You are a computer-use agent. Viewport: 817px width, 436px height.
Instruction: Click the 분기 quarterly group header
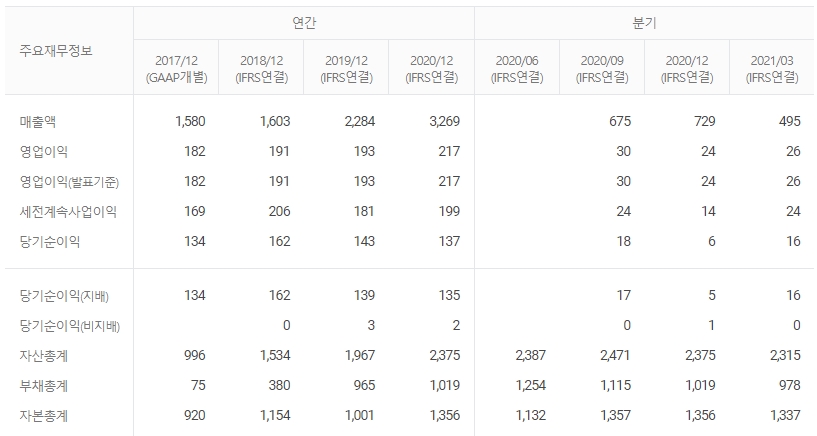[644, 23]
